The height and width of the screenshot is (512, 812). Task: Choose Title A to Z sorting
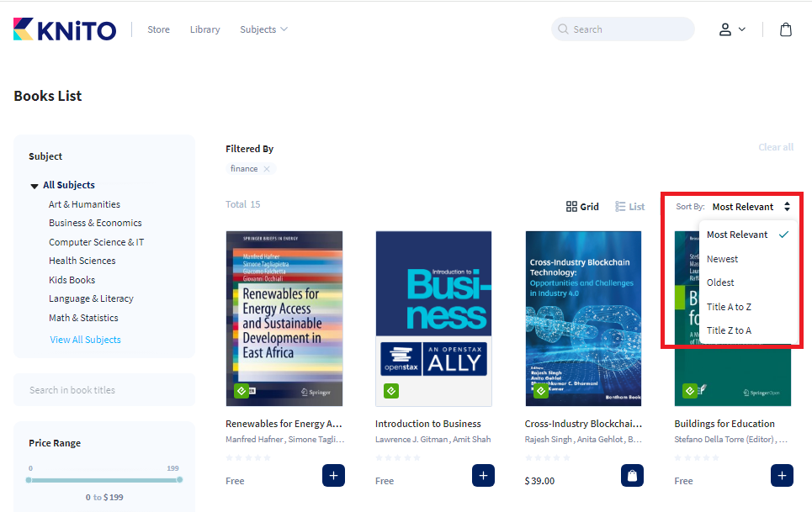[x=729, y=307]
